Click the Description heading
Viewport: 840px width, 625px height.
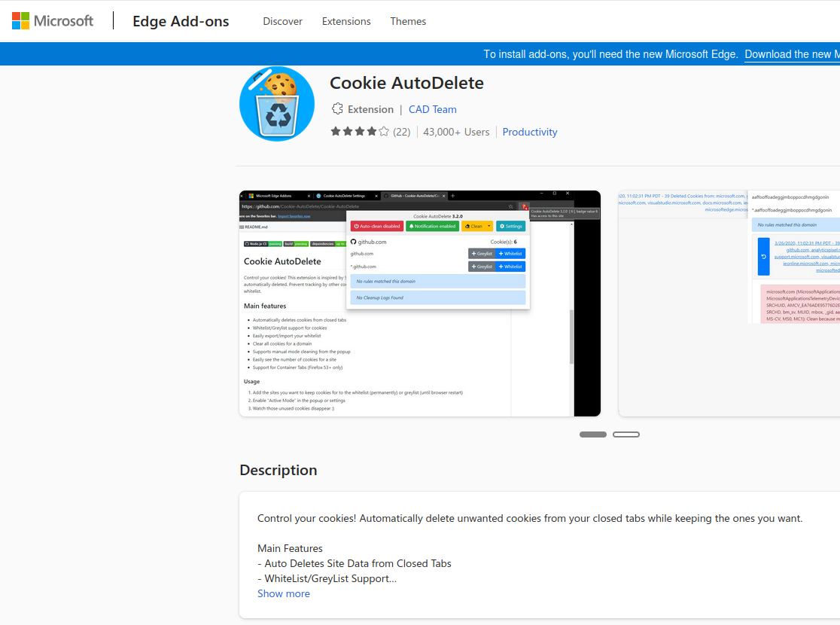click(x=278, y=470)
